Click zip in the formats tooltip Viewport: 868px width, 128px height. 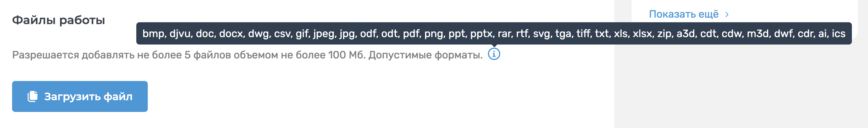pyautogui.click(x=664, y=34)
